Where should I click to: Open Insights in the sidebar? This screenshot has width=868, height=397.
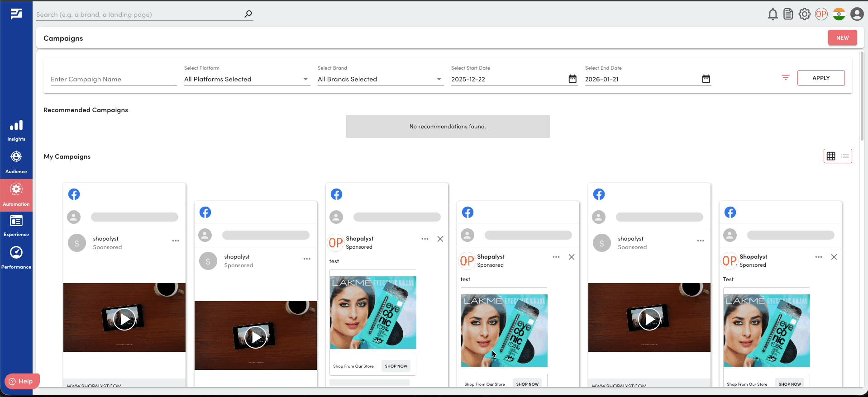[16, 131]
